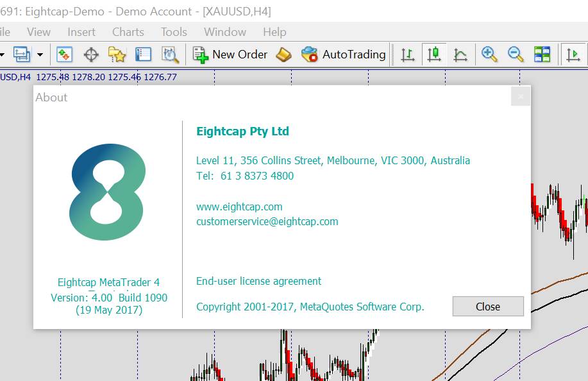Zoom out of the chart
Image resolution: width=588 pixels, height=381 pixels.
coord(516,55)
